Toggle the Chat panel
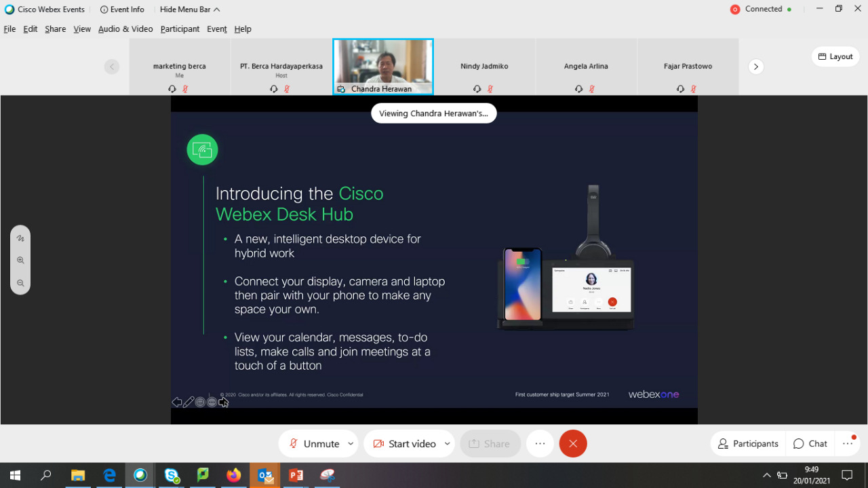This screenshot has height=488, width=868. (x=810, y=444)
